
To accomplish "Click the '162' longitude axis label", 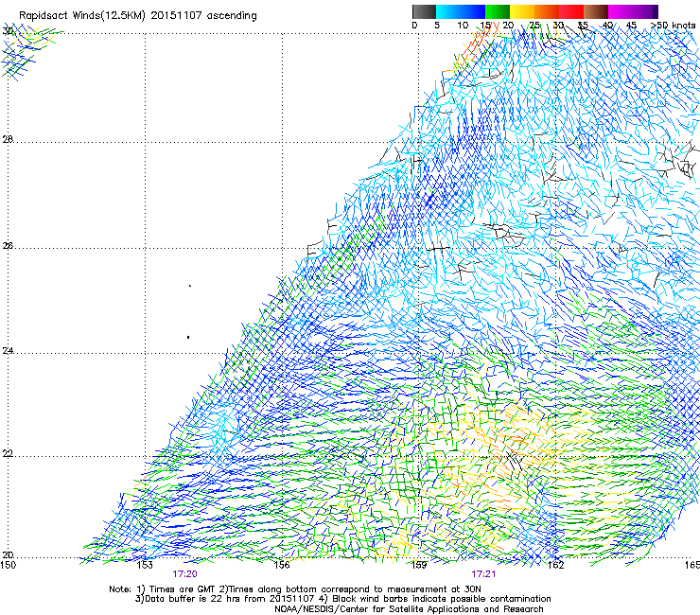I will point(555,565).
